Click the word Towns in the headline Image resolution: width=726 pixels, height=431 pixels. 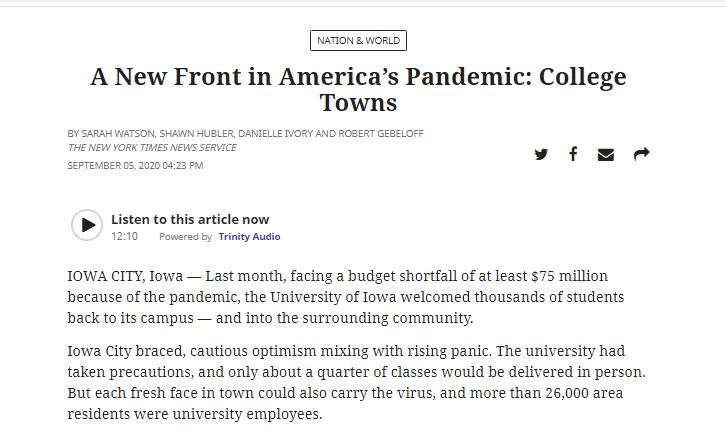coord(358,103)
